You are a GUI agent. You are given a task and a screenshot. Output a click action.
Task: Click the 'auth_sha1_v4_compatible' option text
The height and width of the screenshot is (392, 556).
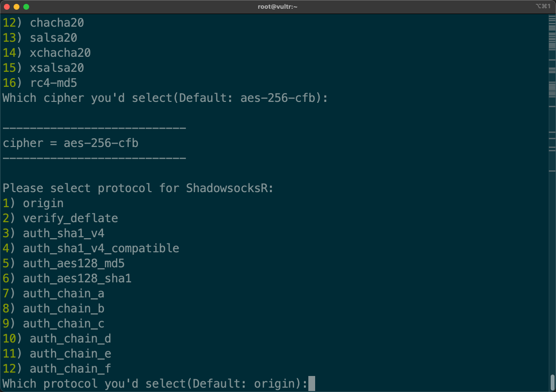pos(101,248)
